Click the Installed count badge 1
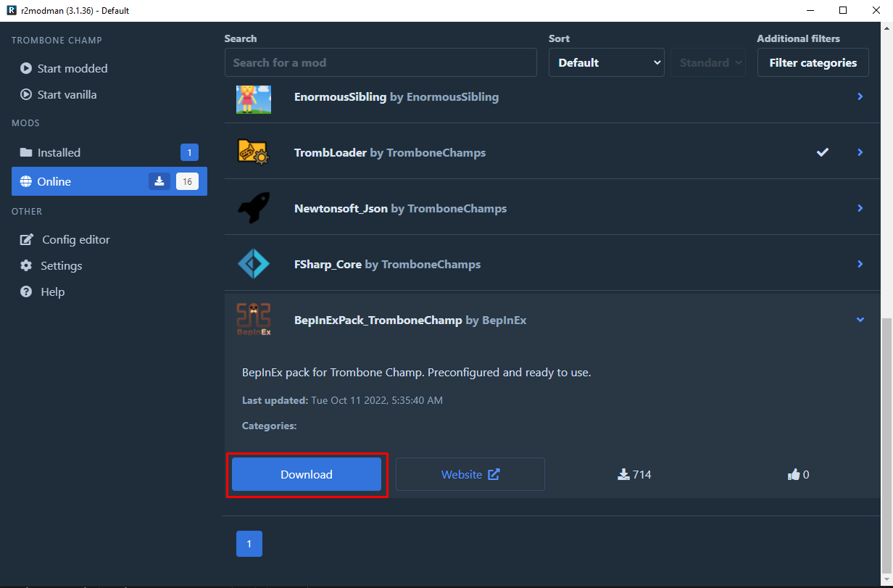 (189, 152)
